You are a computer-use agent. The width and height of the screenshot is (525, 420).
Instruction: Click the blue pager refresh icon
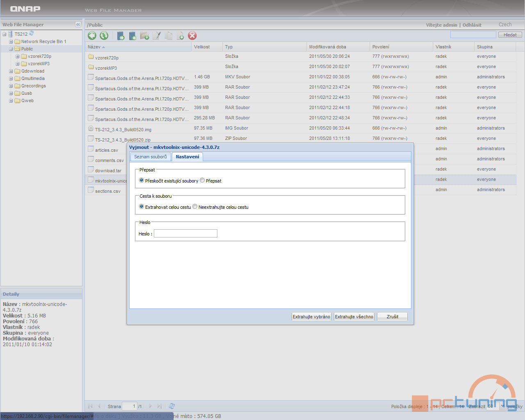click(x=172, y=406)
